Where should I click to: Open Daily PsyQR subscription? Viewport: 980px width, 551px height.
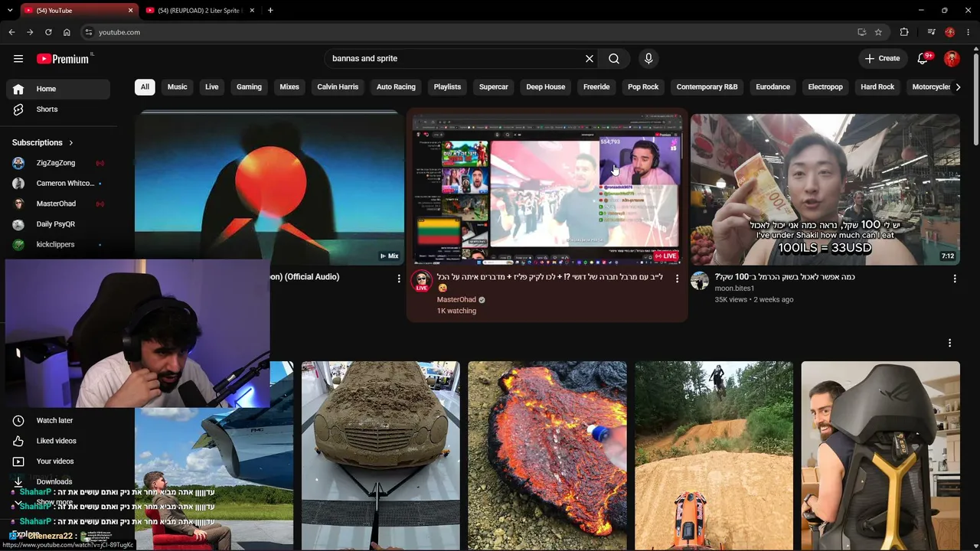pyautogui.click(x=58, y=224)
